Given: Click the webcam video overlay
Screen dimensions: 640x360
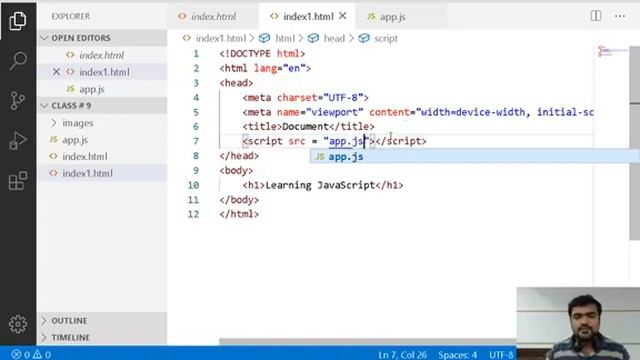Looking at the screenshot, I should click(578, 323).
